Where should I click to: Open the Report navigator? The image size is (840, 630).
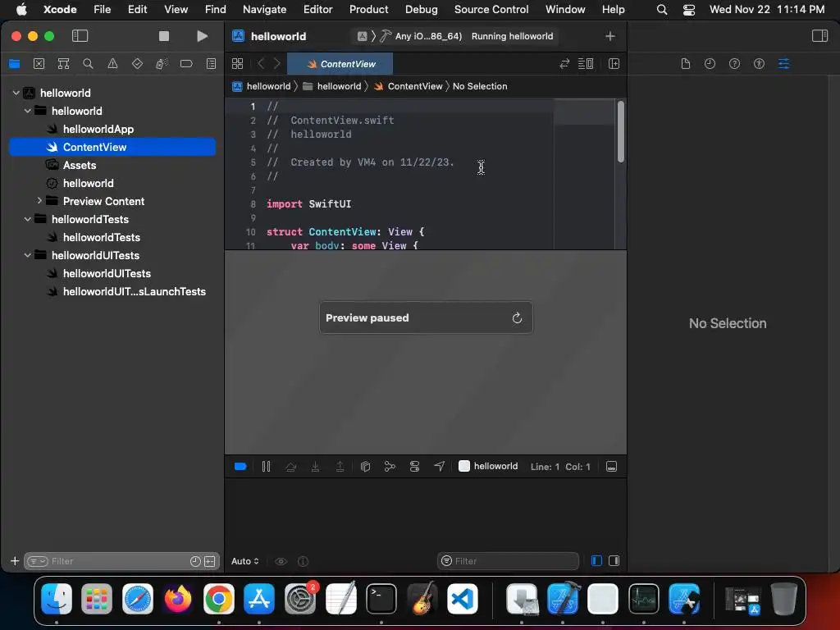(211, 64)
